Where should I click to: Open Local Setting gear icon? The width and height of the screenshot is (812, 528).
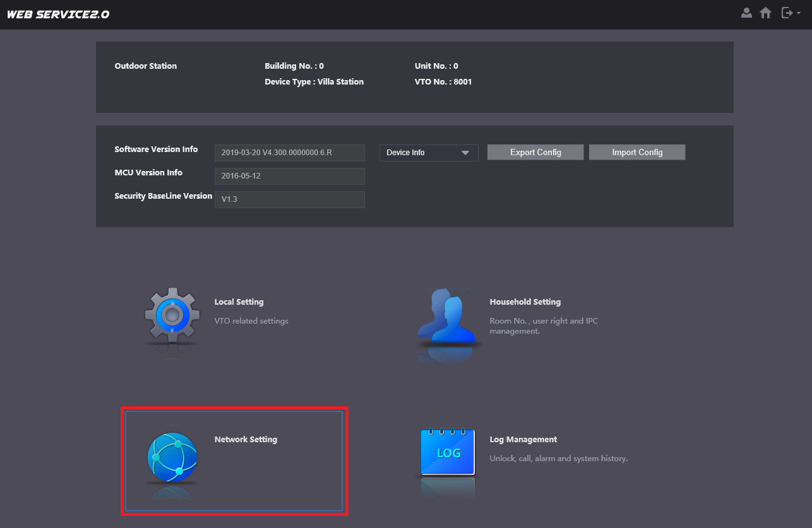[172, 315]
